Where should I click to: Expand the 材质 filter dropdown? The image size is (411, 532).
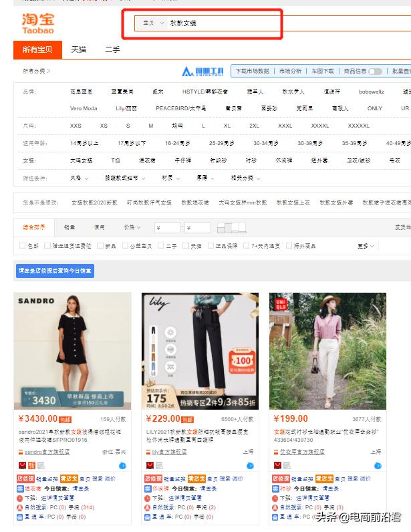[x=170, y=178]
